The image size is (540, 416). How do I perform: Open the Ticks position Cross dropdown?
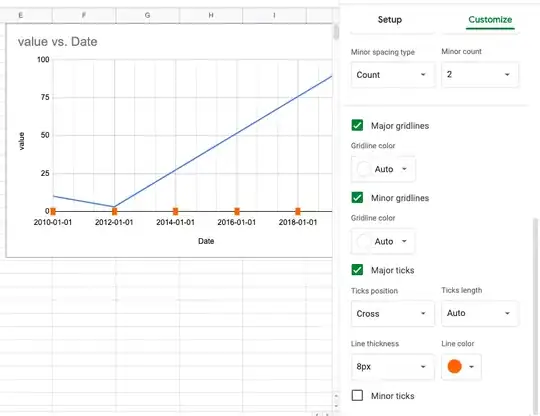tap(392, 314)
